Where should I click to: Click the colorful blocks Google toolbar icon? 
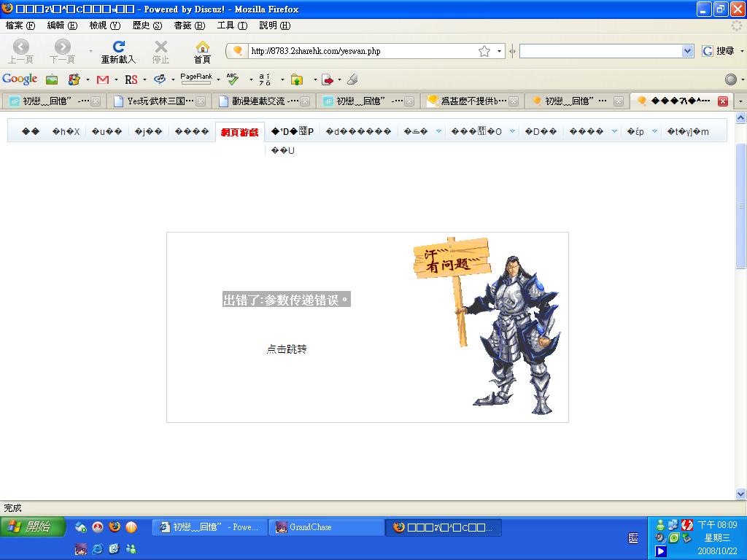74,79
